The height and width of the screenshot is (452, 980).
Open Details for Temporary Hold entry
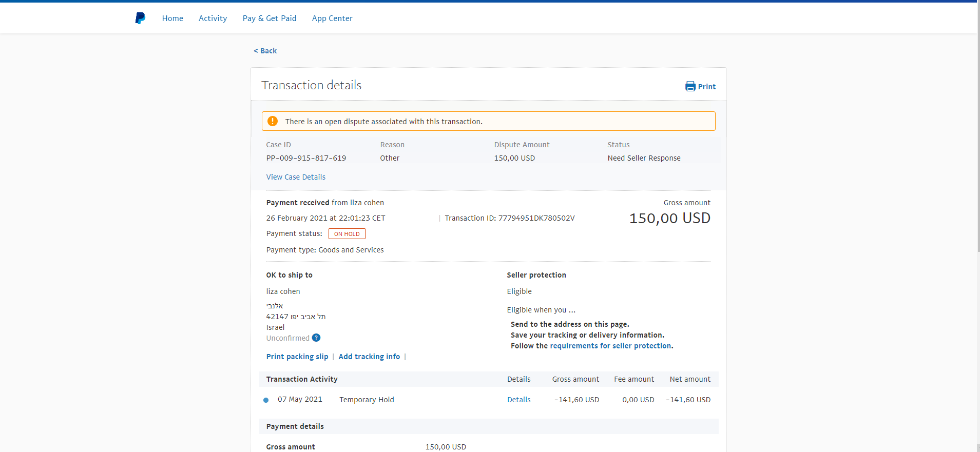518,400
